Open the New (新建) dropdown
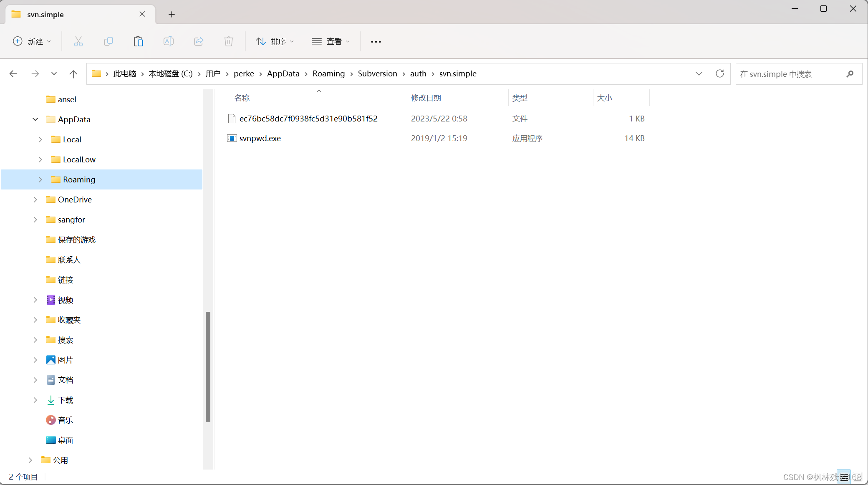This screenshot has height=485, width=868. tap(32, 41)
